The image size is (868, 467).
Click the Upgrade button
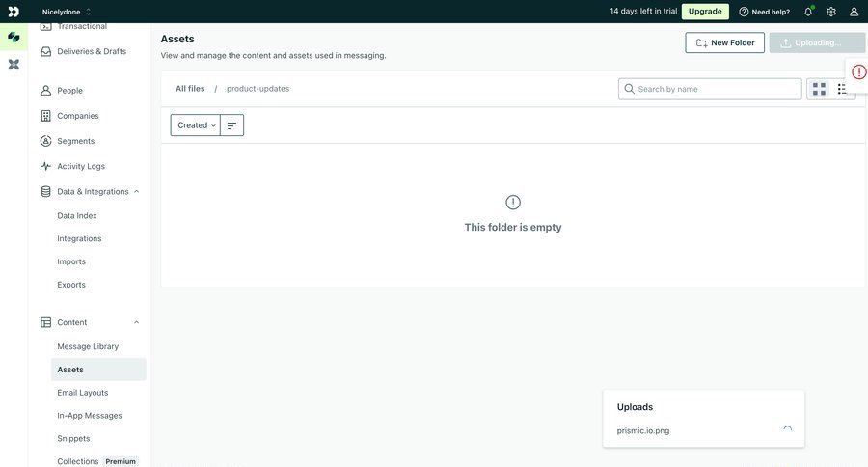pos(705,12)
